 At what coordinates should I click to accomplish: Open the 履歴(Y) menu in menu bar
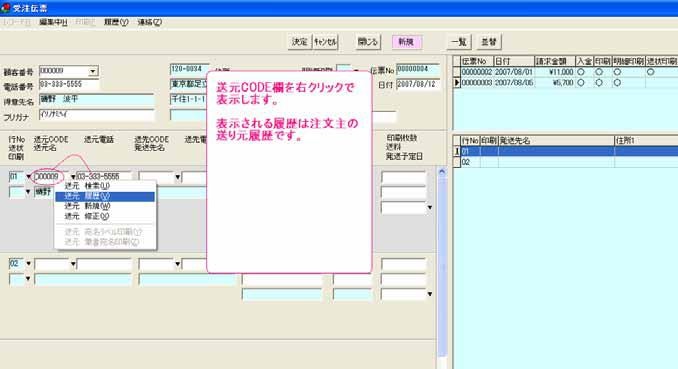115,22
